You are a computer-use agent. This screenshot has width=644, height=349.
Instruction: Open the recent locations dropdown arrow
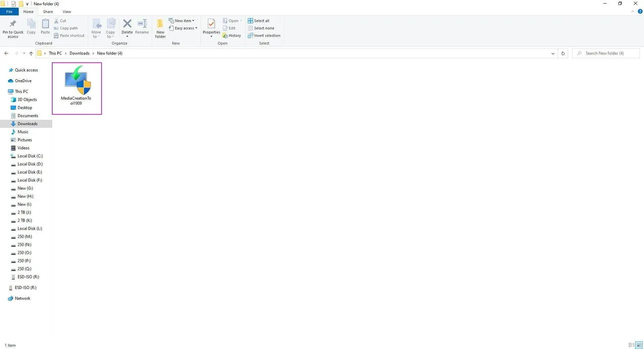(x=24, y=53)
